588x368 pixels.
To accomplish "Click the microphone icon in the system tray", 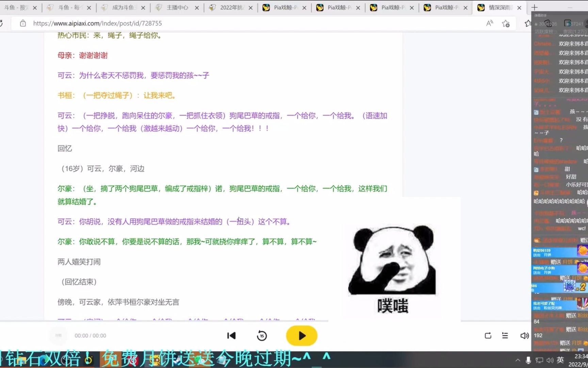I will coord(528,360).
